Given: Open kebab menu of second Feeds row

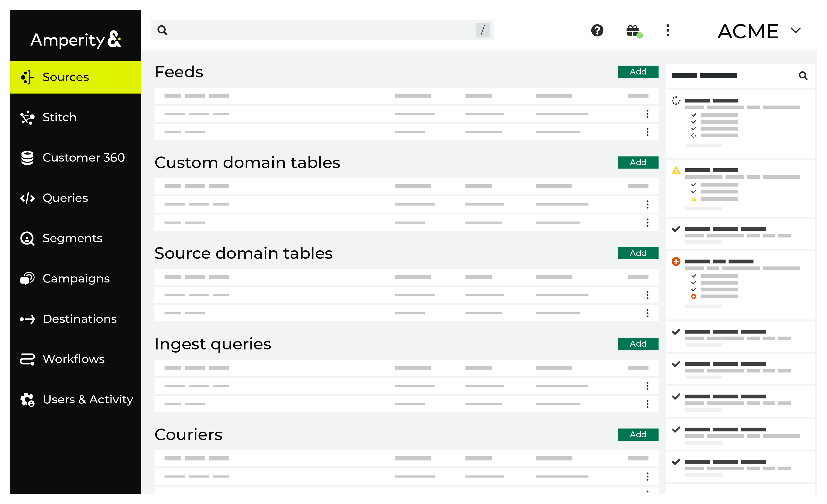Looking at the screenshot, I should pos(647,132).
